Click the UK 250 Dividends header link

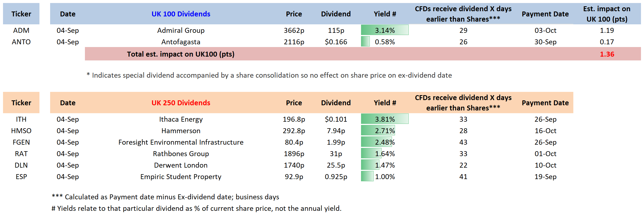point(181,103)
